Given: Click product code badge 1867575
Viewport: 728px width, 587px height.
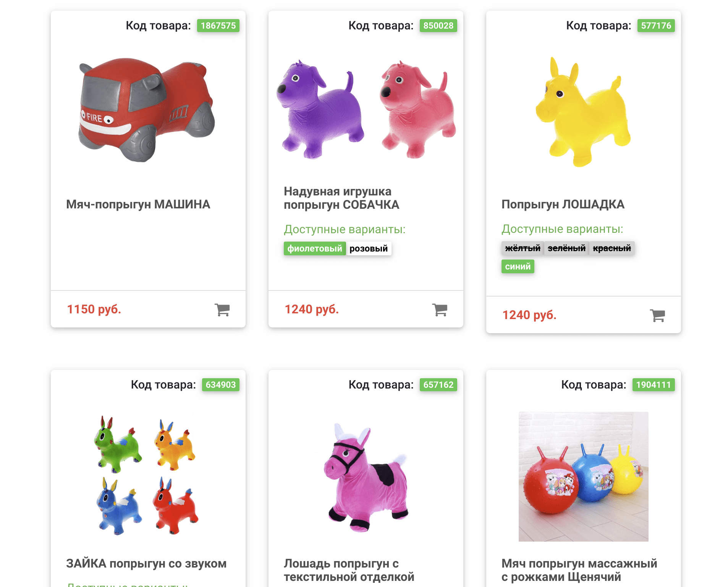Looking at the screenshot, I should tap(218, 26).
